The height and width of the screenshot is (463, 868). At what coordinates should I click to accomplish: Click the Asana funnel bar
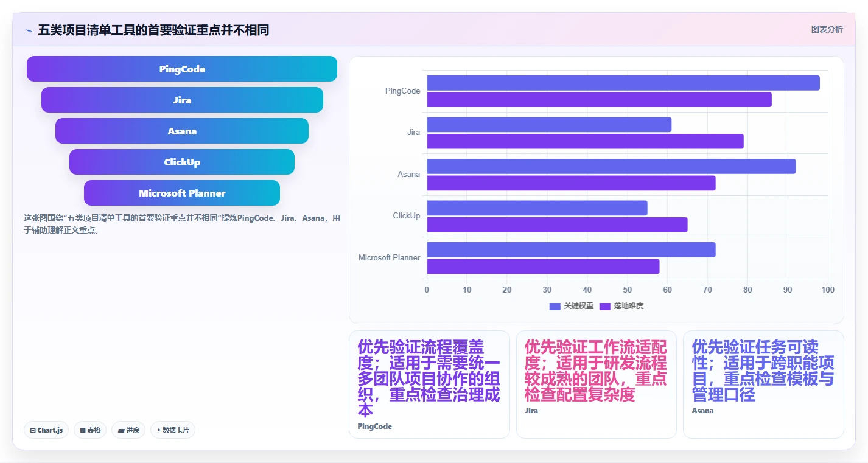(182, 131)
